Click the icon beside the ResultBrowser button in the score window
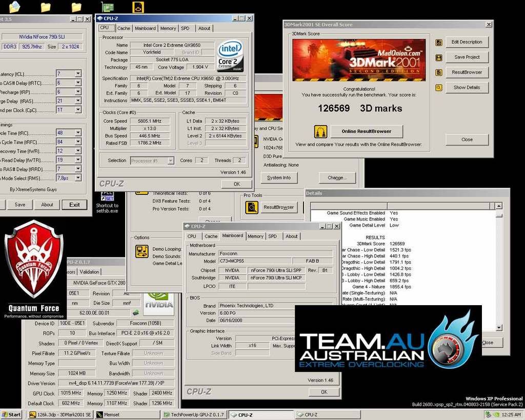Image resolution: width=525 pixels, height=420 pixels. (x=439, y=73)
